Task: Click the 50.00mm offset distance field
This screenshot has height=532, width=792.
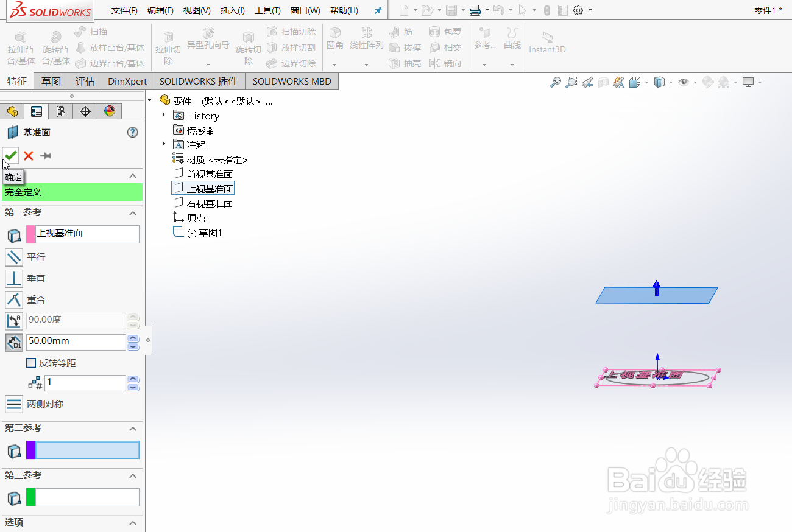Action: coord(76,341)
